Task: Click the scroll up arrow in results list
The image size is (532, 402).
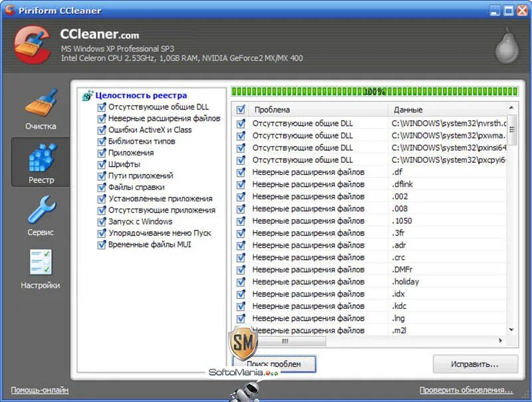Action: 511,108
